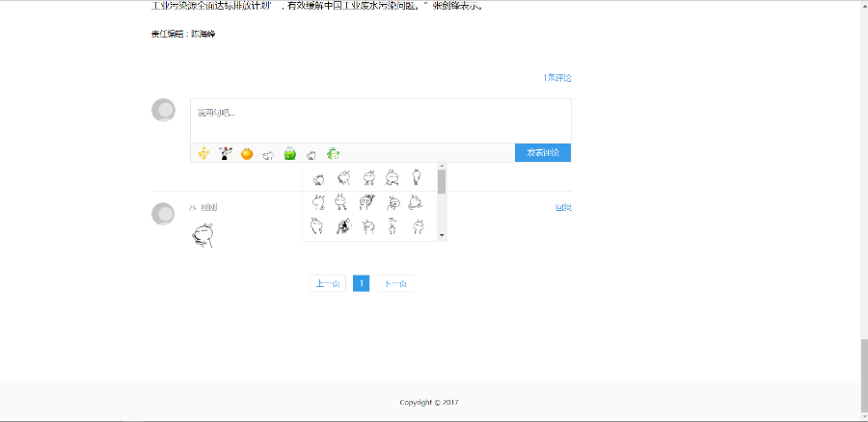
Task: Open the rabbit emoji set right of the frog
Action: (312, 155)
